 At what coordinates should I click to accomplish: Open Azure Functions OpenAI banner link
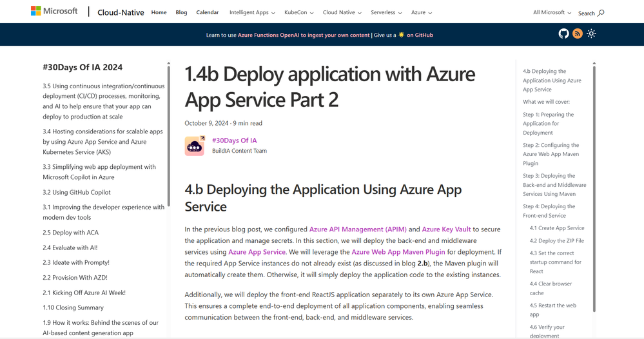point(304,35)
